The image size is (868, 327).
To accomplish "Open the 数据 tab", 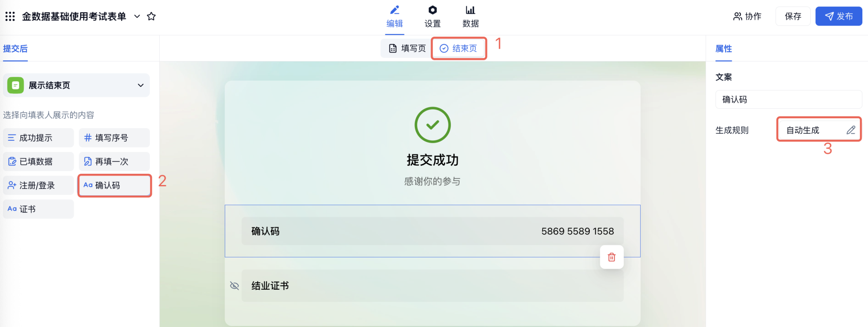I will point(470,17).
